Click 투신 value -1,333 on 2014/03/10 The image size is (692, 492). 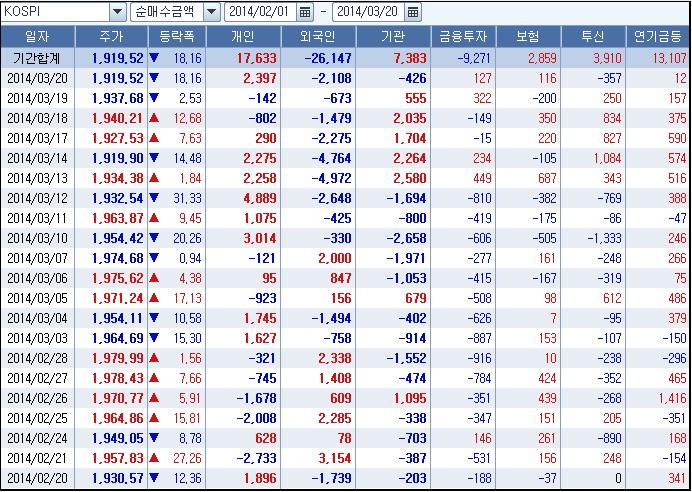(x=604, y=238)
